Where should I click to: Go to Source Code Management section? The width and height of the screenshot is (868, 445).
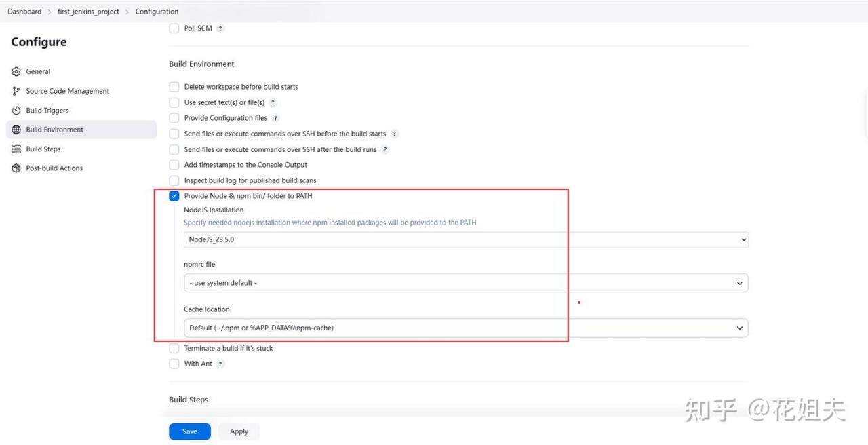81,91
